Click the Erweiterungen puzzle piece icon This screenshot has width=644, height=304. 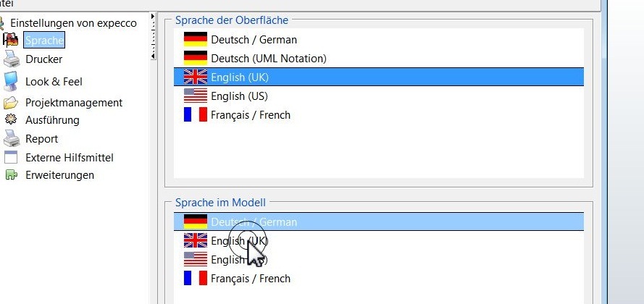point(11,175)
